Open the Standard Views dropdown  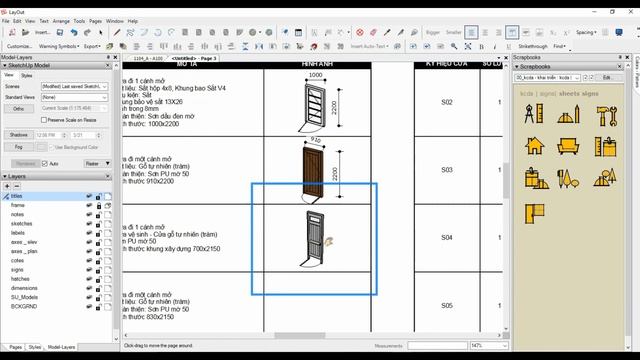(74, 98)
